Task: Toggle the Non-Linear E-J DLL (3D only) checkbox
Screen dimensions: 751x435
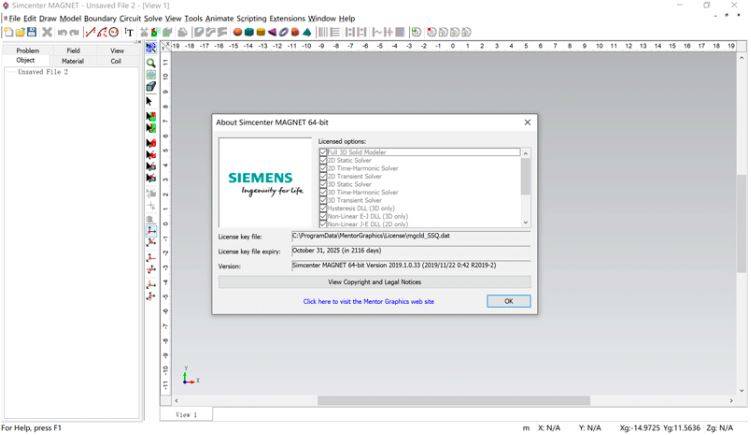Action: click(x=323, y=217)
